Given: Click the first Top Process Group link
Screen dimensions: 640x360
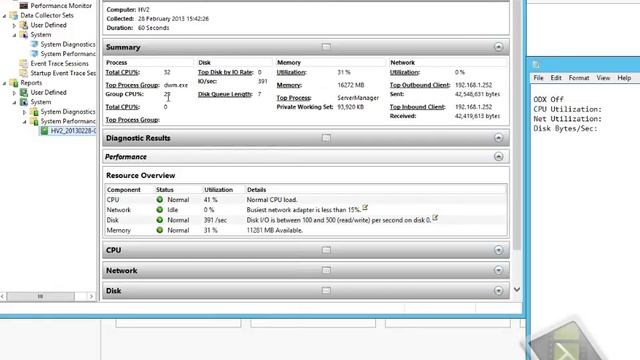Looking at the screenshot, I should coord(132,85).
